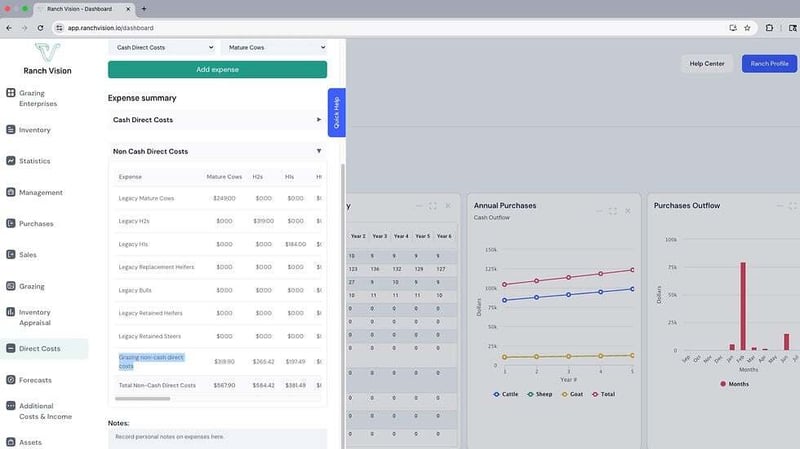Click the Sales sidebar icon
This screenshot has width=800, height=449.
[x=11, y=255]
